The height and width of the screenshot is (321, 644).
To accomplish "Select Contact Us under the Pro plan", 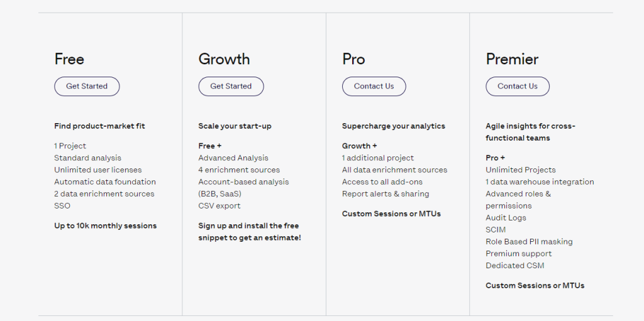I will tap(374, 86).
